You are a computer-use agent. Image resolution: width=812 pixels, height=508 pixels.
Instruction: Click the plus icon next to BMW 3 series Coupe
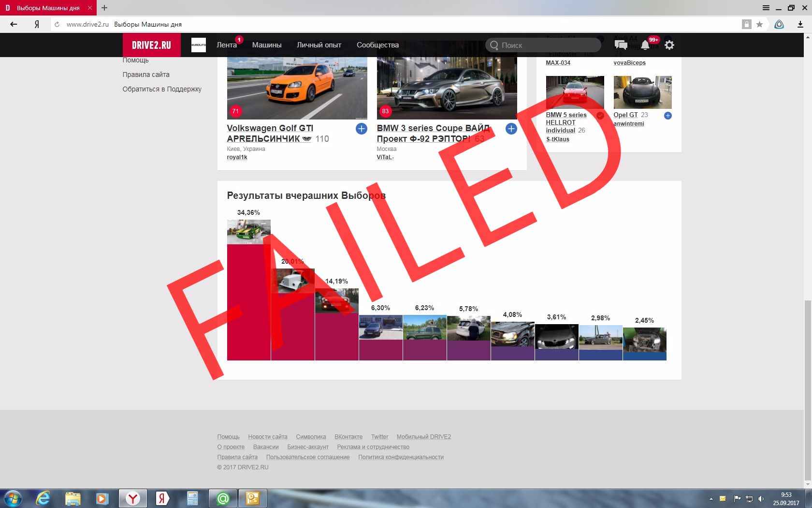(511, 129)
